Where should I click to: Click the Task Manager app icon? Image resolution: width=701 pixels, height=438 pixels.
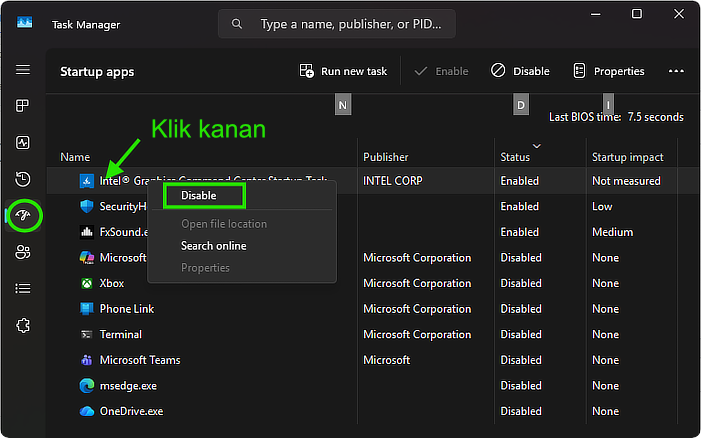pyautogui.click(x=25, y=22)
